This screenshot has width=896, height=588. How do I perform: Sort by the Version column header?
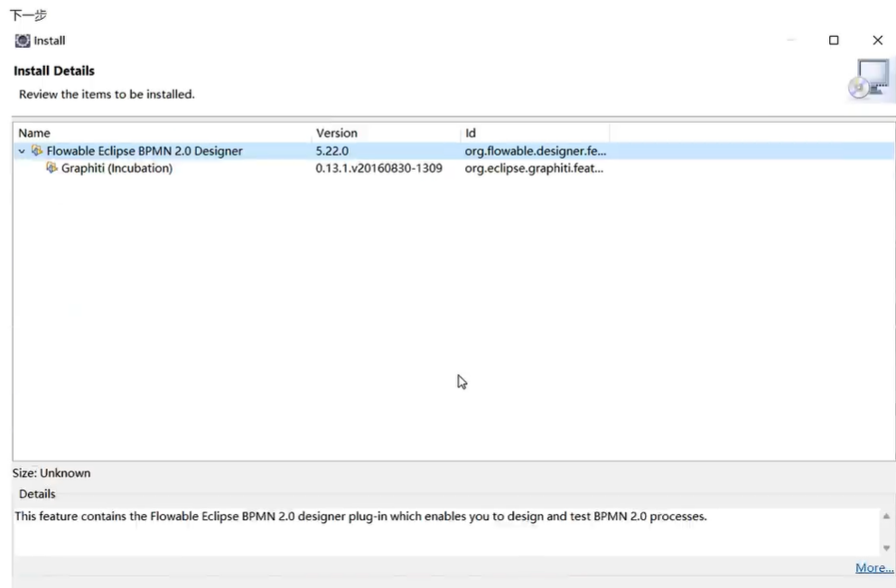pos(387,133)
